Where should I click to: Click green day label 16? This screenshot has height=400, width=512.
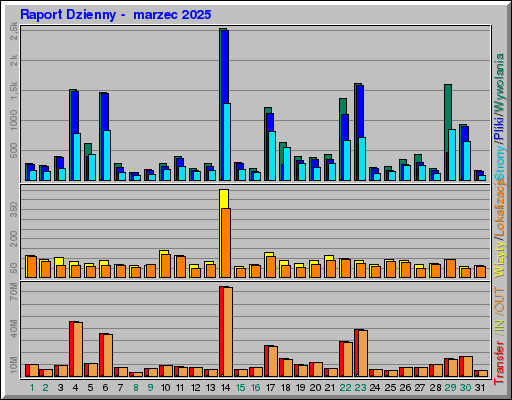[256, 388]
